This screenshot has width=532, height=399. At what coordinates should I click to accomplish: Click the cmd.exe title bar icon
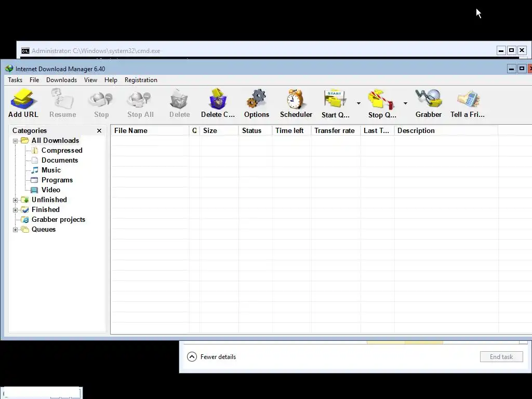coord(25,51)
